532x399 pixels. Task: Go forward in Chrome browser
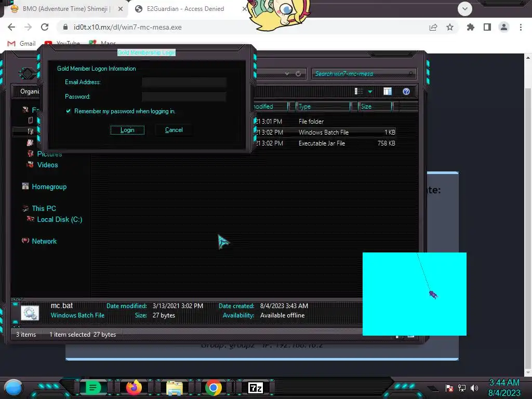point(28,27)
